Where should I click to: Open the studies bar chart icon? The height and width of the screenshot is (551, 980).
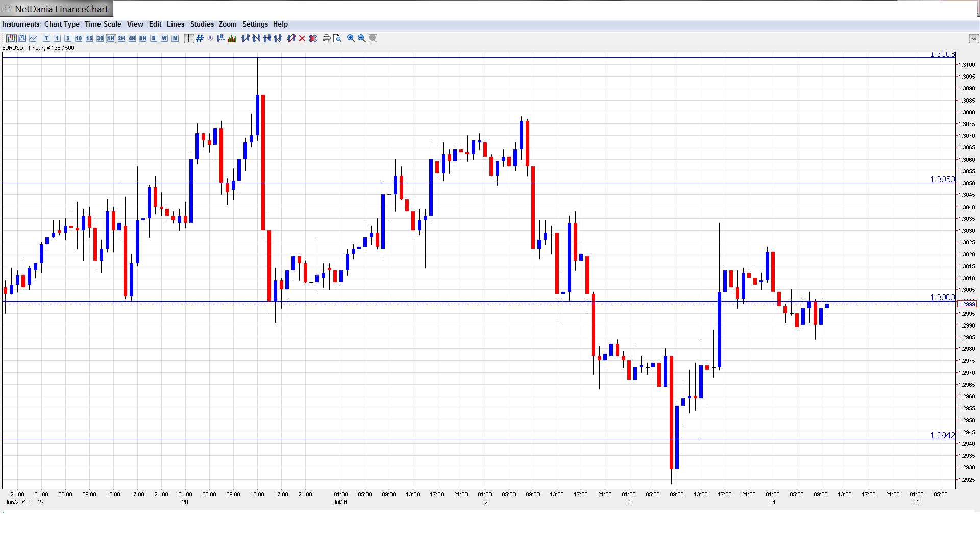pyautogui.click(x=232, y=38)
